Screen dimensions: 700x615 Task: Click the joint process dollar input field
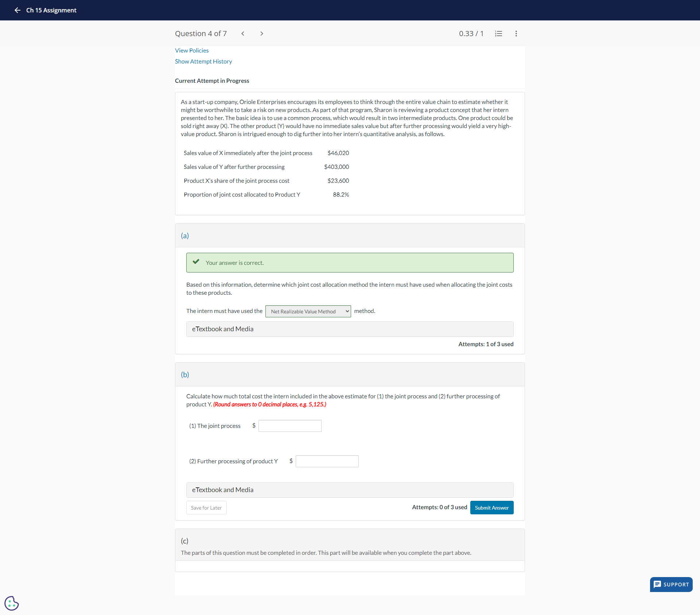coord(289,425)
